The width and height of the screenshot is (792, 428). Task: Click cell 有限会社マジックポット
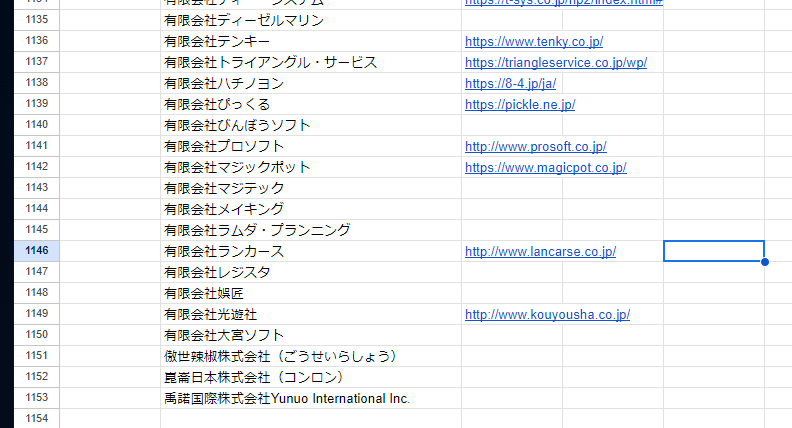pyautogui.click(x=311, y=167)
